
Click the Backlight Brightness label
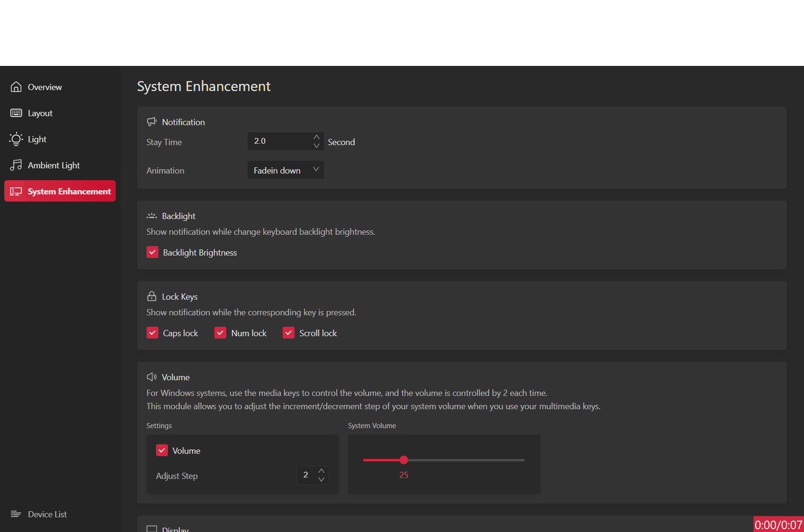[x=200, y=253]
